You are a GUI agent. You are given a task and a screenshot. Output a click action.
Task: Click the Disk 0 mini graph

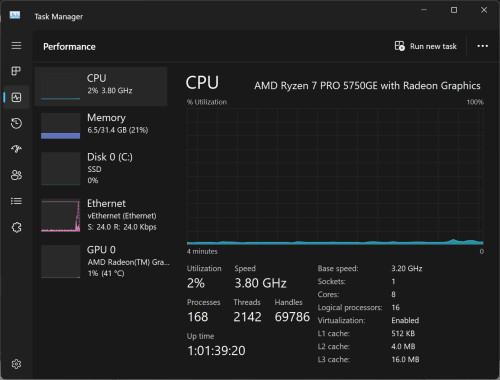[x=60, y=168]
